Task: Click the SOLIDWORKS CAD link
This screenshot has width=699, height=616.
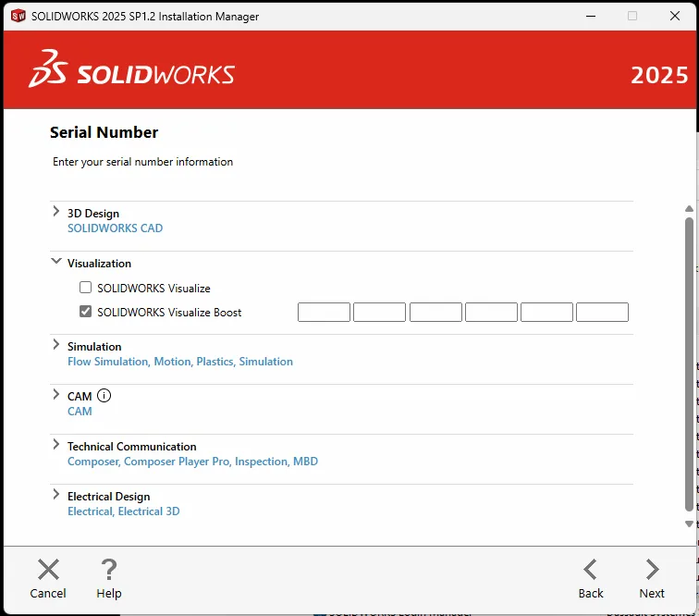Action: pos(115,228)
